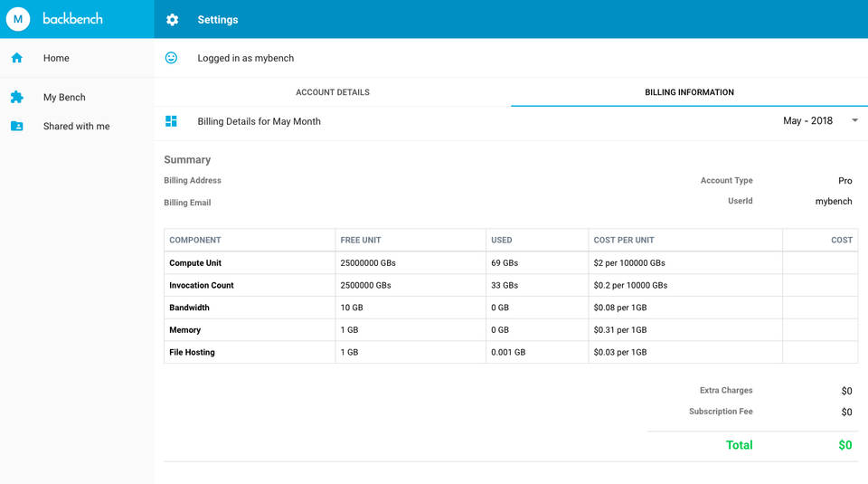
Task: Select the Billing Information tab
Action: (689, 92)
